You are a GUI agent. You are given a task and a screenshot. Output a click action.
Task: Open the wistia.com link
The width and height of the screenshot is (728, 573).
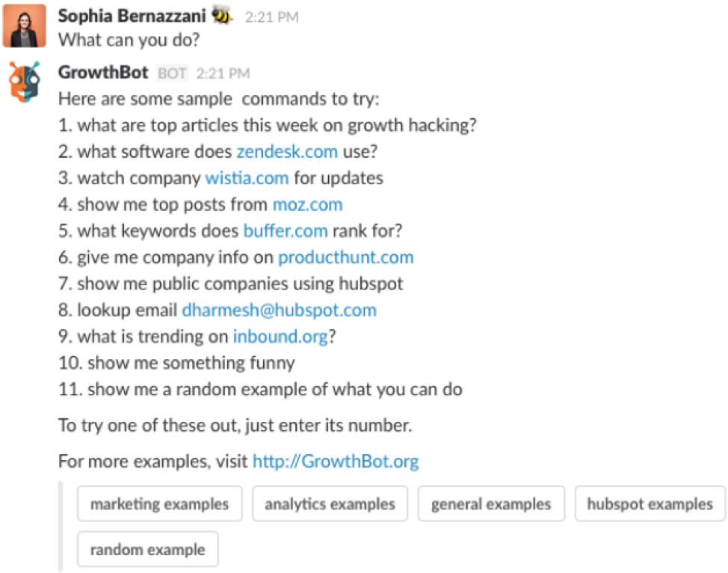point(247,178)
